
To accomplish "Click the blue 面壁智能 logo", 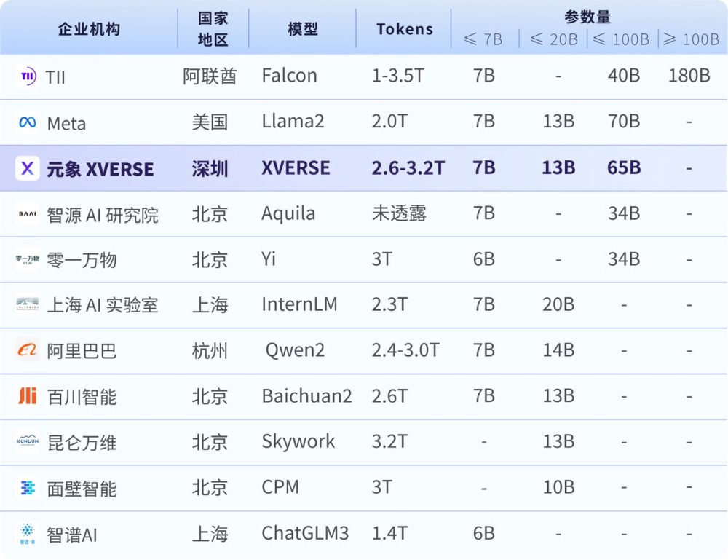I will (x=28, y=488).
